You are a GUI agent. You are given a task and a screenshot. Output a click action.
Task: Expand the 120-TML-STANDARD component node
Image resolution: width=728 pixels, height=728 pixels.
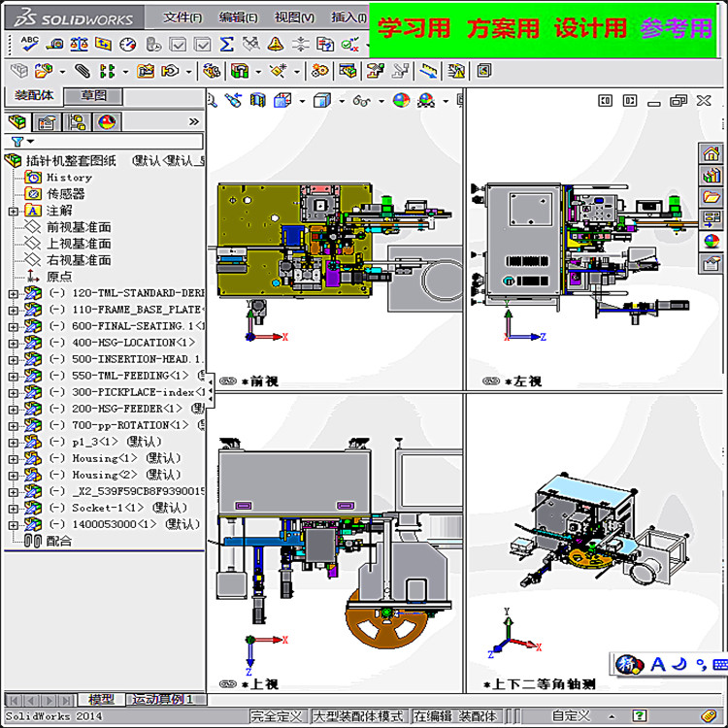click(13, 294)
